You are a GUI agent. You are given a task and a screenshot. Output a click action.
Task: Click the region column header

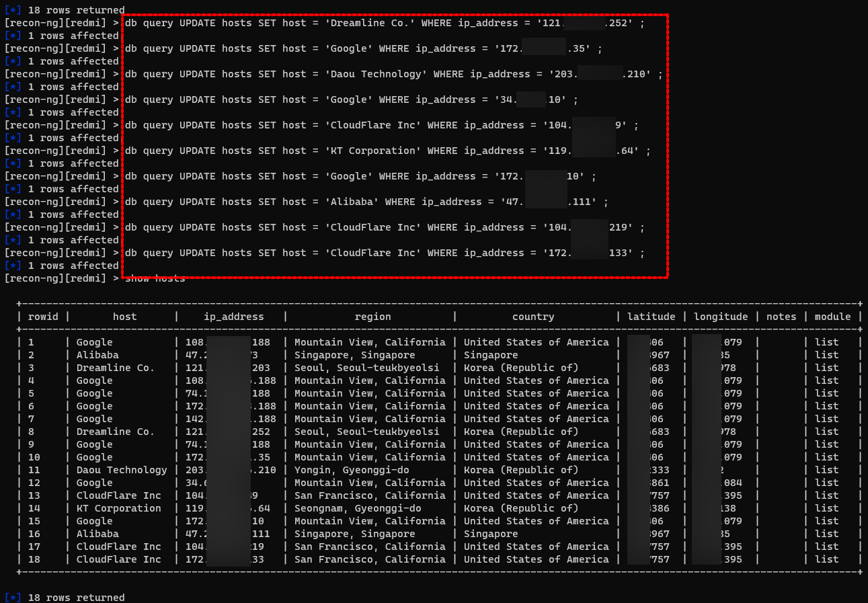[372, 317]
